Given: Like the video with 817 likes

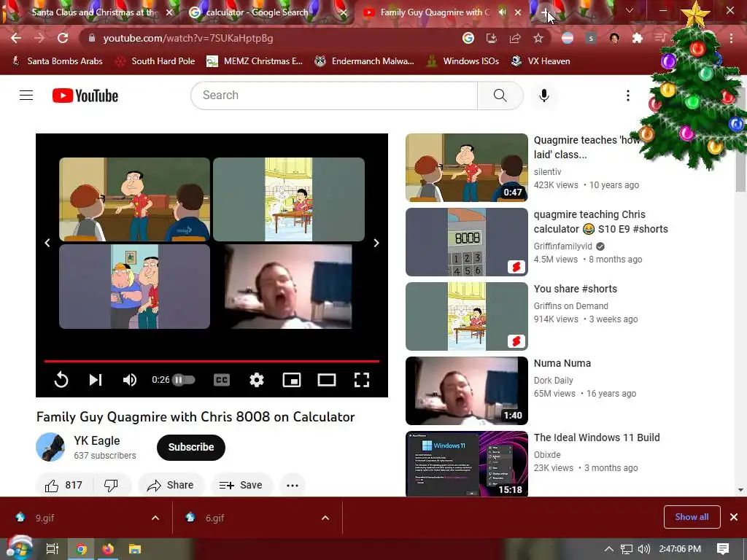Looking at the screenshot, I should click(64, 485).
